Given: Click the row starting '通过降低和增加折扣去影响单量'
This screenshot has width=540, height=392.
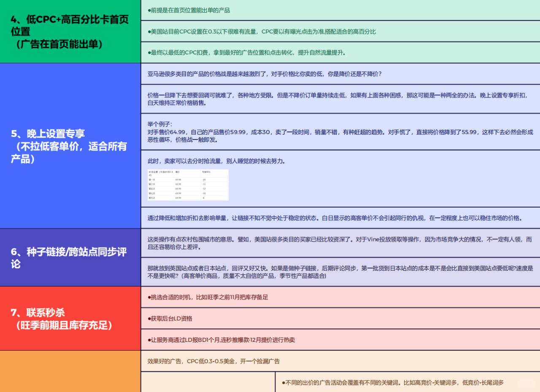Looking at the screenshot, I should click(x=340, y=218).
